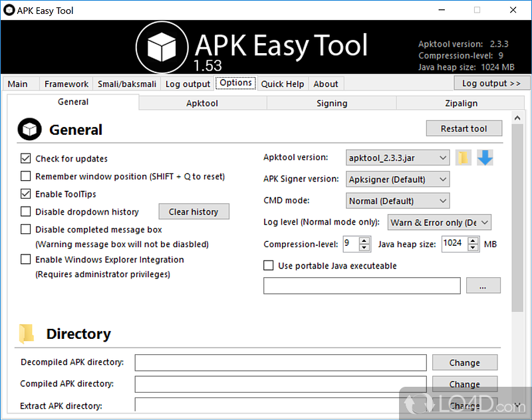The width and height of the screenshot is (532, 420).
Task: Uncheck Check for updates
Action: [x=26, y=159]
